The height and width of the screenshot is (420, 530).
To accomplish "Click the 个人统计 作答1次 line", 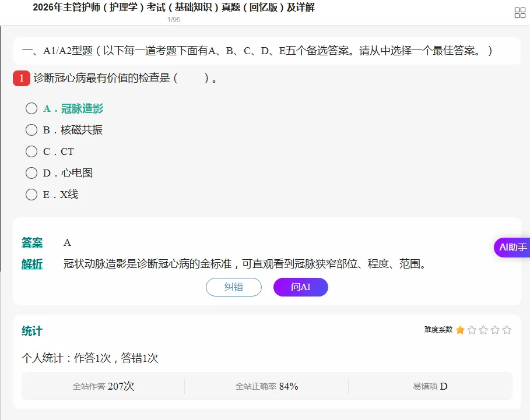I will click(90, 358).
